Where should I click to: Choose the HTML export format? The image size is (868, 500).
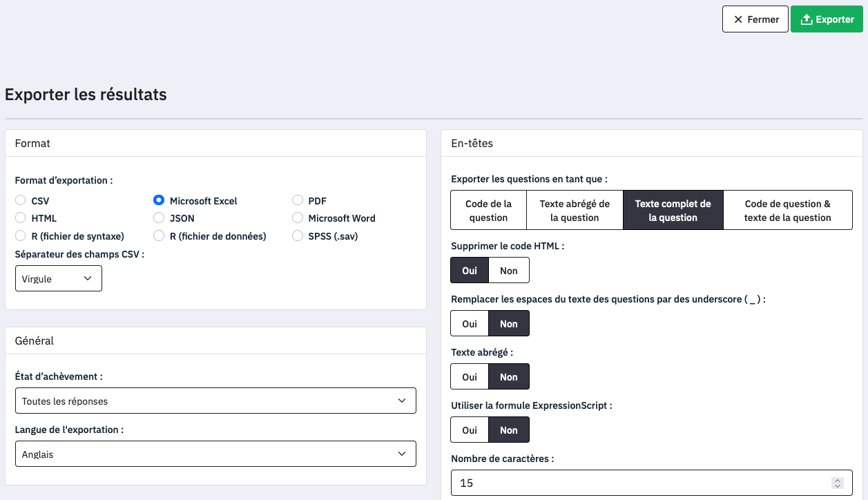[x=21, y=218]
